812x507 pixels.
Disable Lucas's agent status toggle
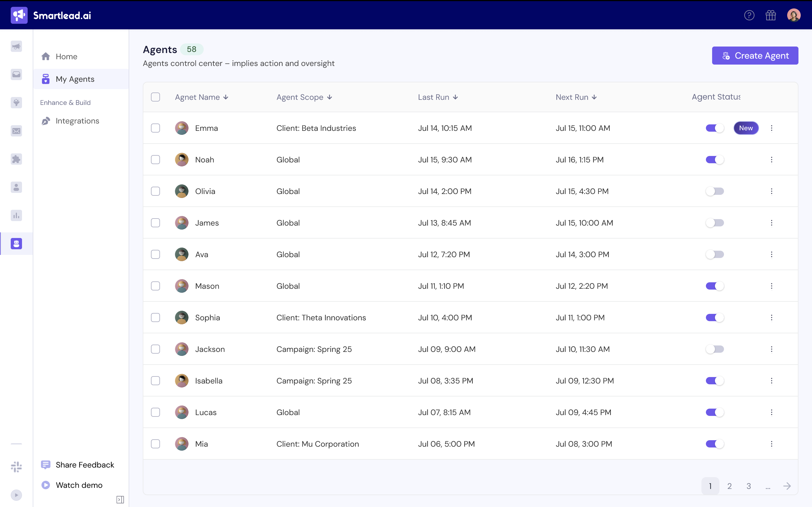click(715, 413)
